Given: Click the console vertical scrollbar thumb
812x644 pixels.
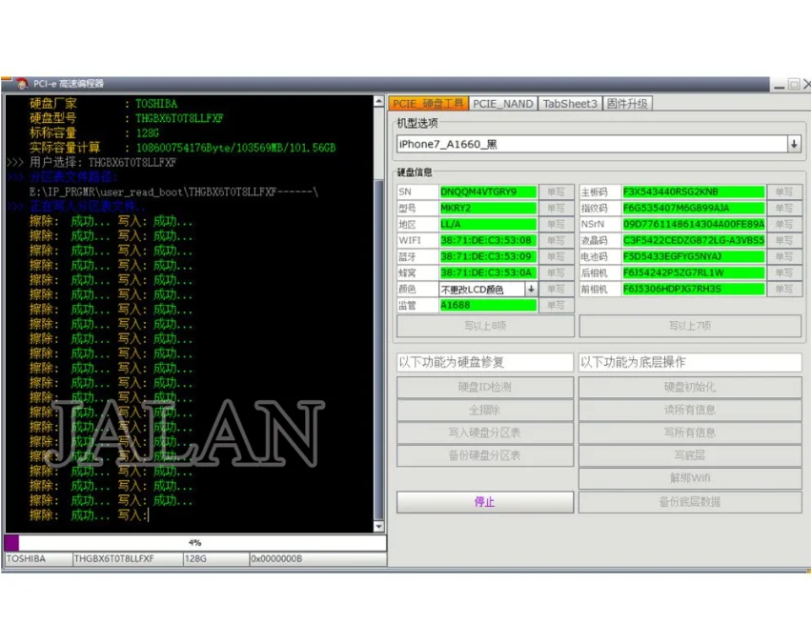Looking at the screenshot, I should click(378, 349).
